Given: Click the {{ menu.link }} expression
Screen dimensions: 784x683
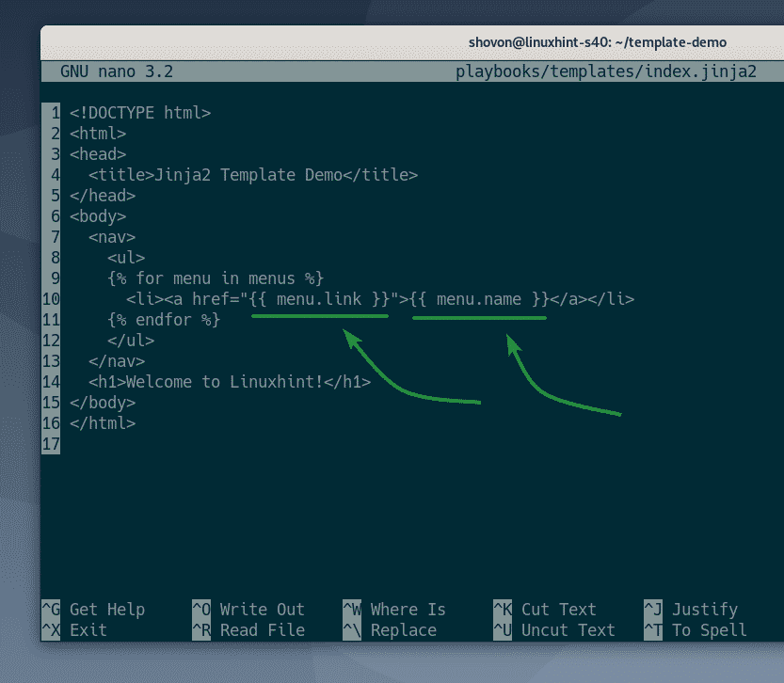Looking at the screenshot, I should [x=318, y=299].
